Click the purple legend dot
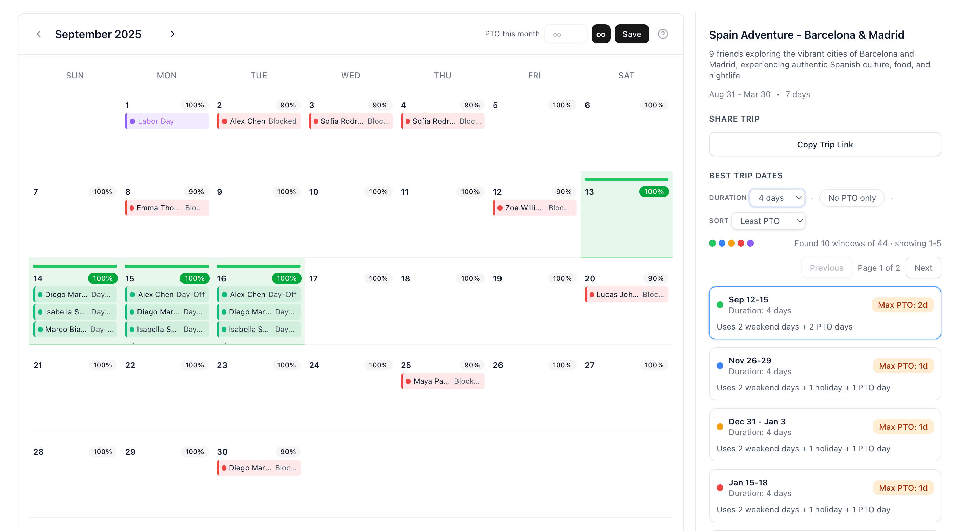The image size is (980, 531). 750,243
